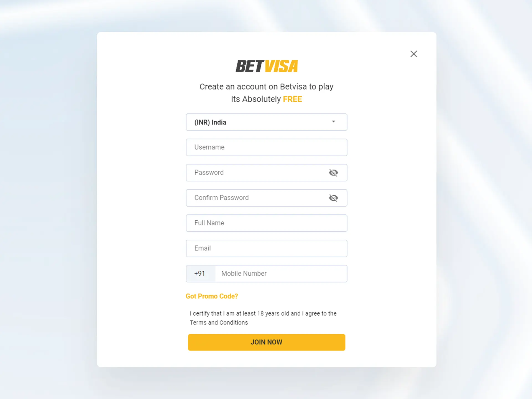The width and height of the screenshot is (532, 399).
Task: Click the +91 mobile country code icon
Action: pos(199,273)
